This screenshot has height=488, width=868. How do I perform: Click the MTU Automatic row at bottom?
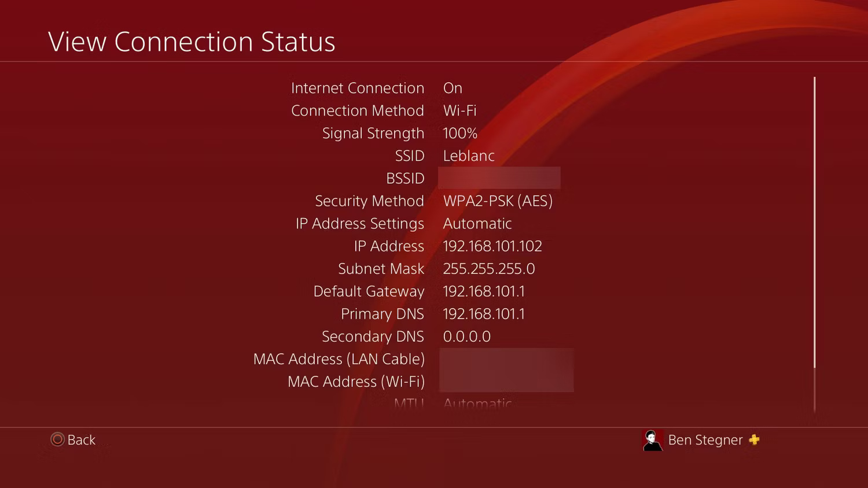click(477, 402)
